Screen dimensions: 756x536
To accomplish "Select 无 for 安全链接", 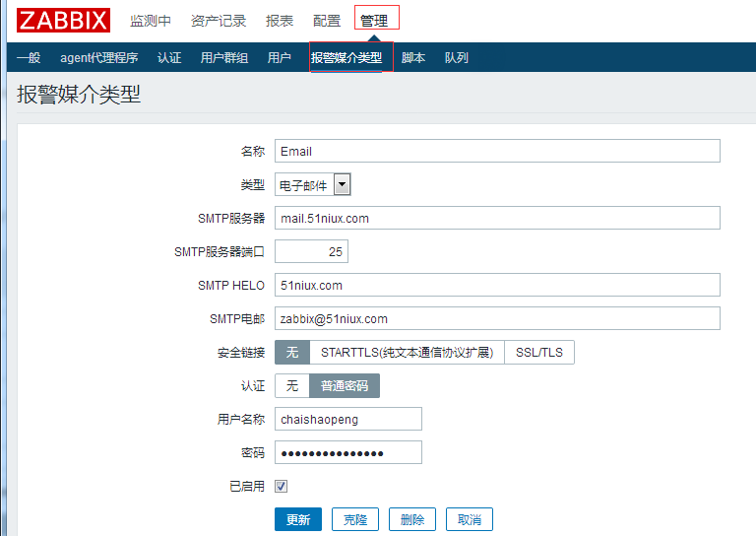I will click(x=292, y=353).
